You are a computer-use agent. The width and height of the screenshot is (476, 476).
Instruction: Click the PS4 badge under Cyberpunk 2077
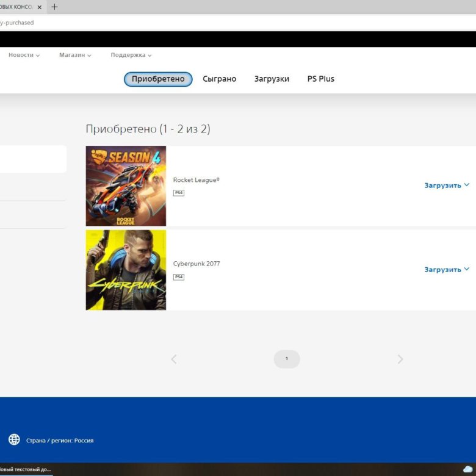point(178,277)
